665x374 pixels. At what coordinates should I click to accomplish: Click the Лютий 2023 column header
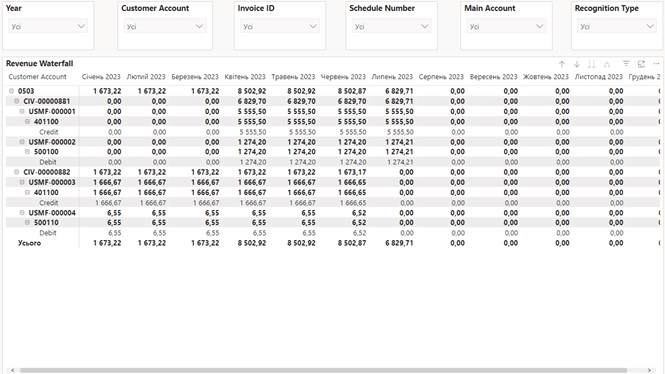[146, 77]
